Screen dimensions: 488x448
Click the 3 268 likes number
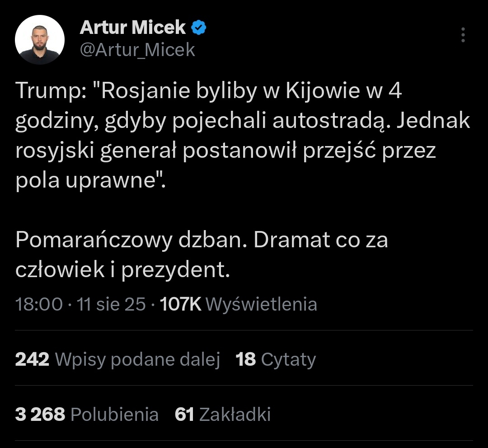pos(40,415)
